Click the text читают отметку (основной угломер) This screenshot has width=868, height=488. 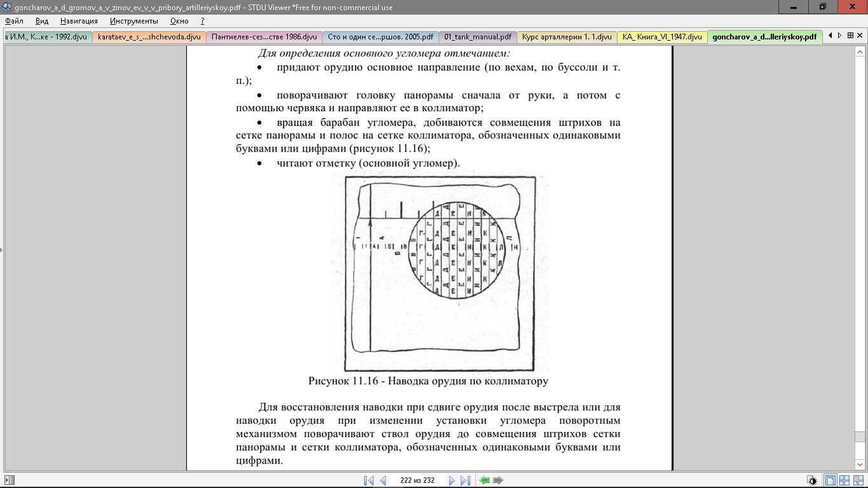pyautogui.click(x=368, y=164)
